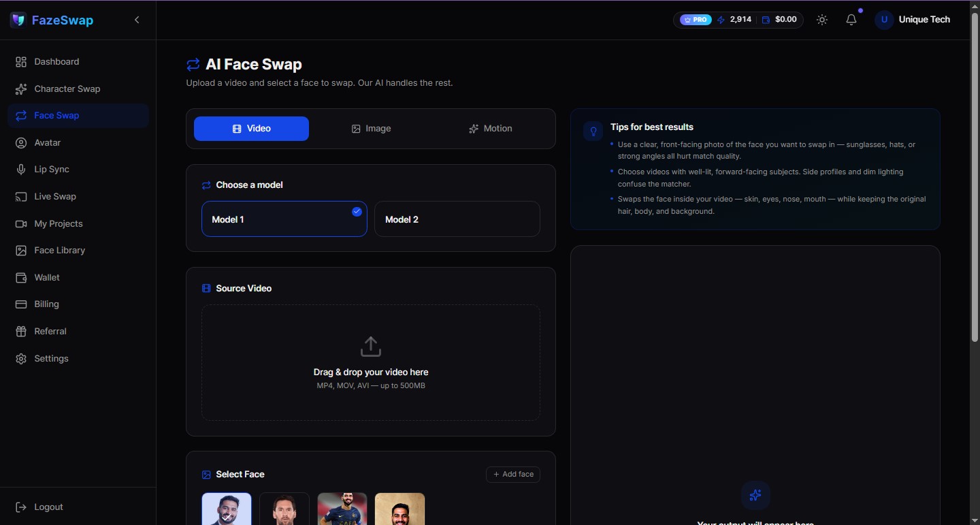Select Face Swap in the sidebar
Viewport: 980px width, 525px height.
coord(78,115)
